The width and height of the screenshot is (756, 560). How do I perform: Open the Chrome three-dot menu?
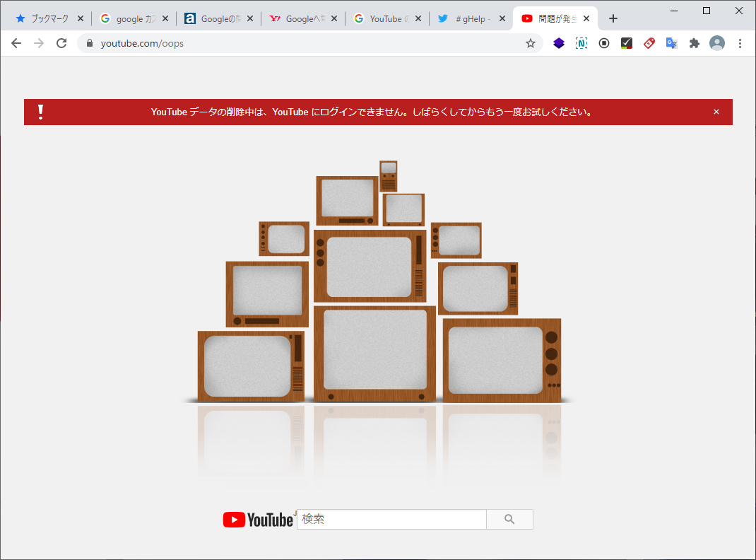point(740,43)
